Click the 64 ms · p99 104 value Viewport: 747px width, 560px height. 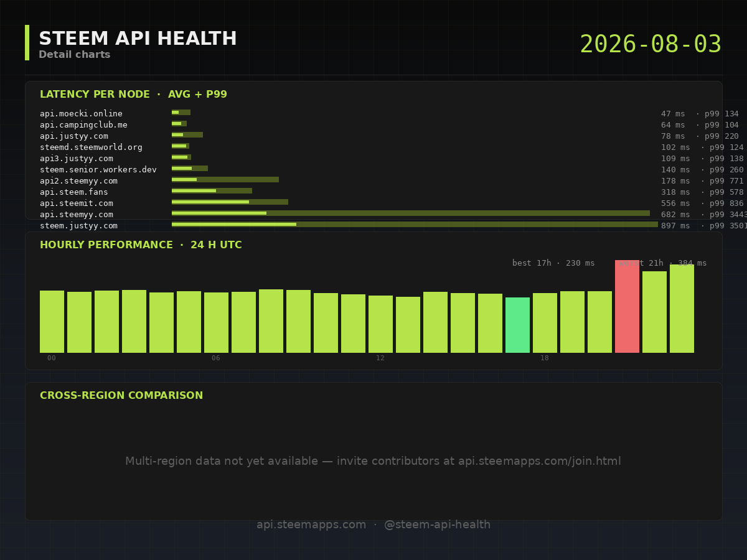pos(700,125)
